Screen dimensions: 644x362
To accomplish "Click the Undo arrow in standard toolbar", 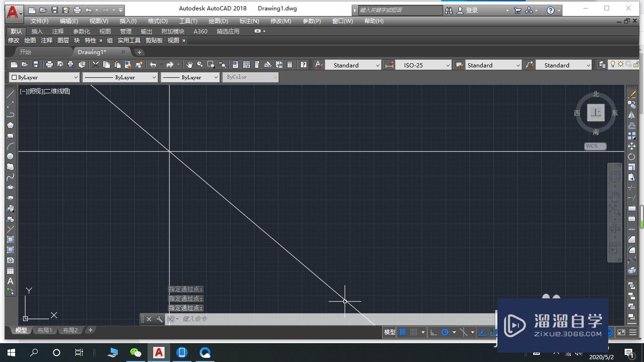I will tap(153, 65).
